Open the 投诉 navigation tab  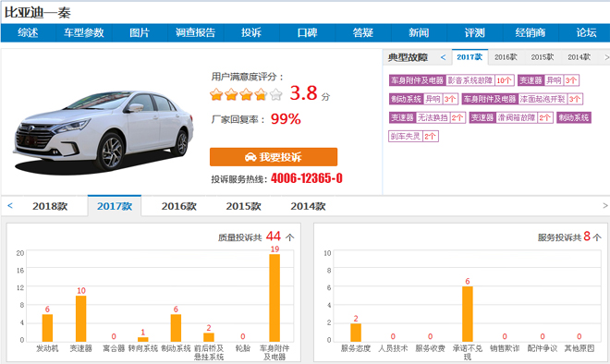pyautogui.click(x=251, y=32)
